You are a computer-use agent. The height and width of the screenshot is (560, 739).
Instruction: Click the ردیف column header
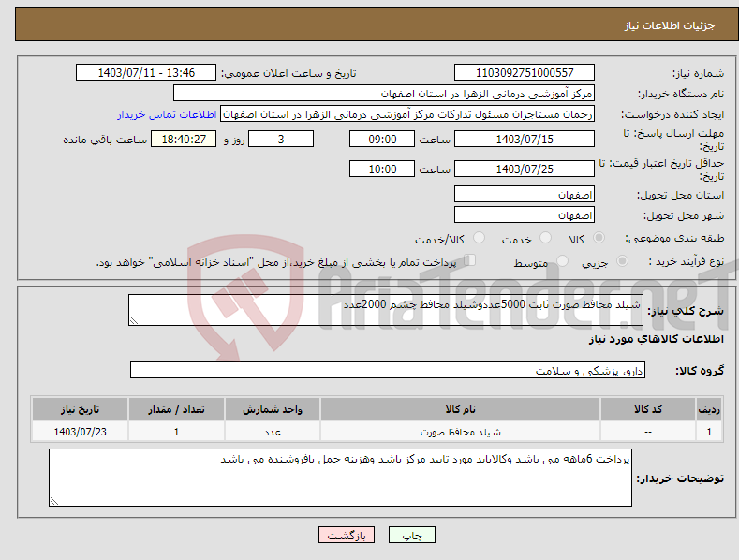(x=709, y=409)
